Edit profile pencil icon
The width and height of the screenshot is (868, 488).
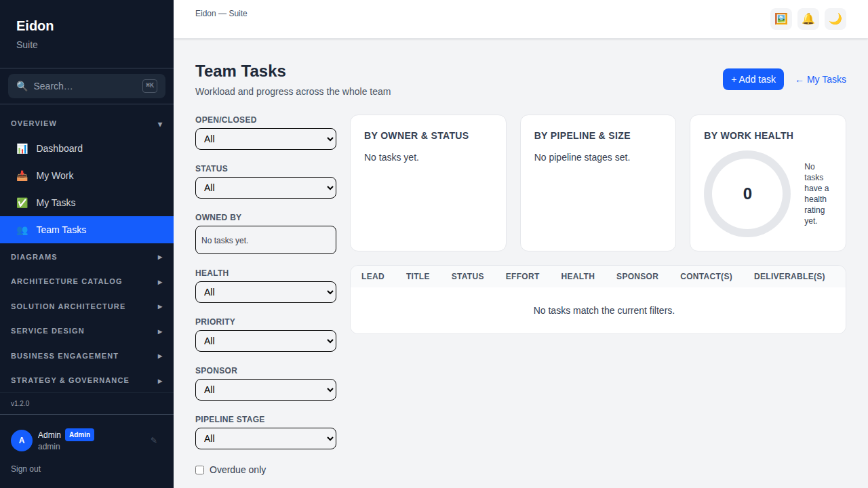[x=154, y=440]
